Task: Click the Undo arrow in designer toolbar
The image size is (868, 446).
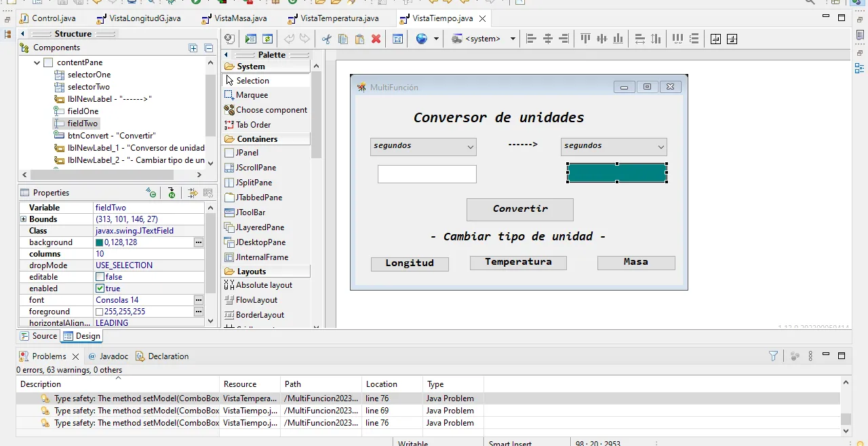Action: tap(290, 39)
